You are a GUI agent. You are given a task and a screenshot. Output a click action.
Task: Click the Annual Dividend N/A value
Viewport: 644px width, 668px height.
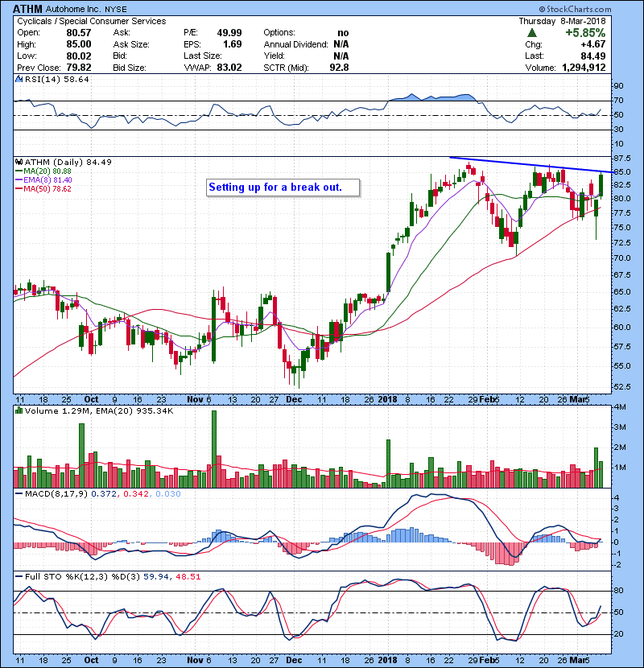(x=341, y=44)
